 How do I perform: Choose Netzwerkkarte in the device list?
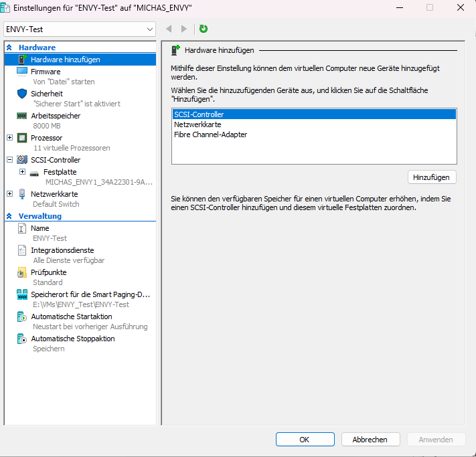(x=314, y=124)
